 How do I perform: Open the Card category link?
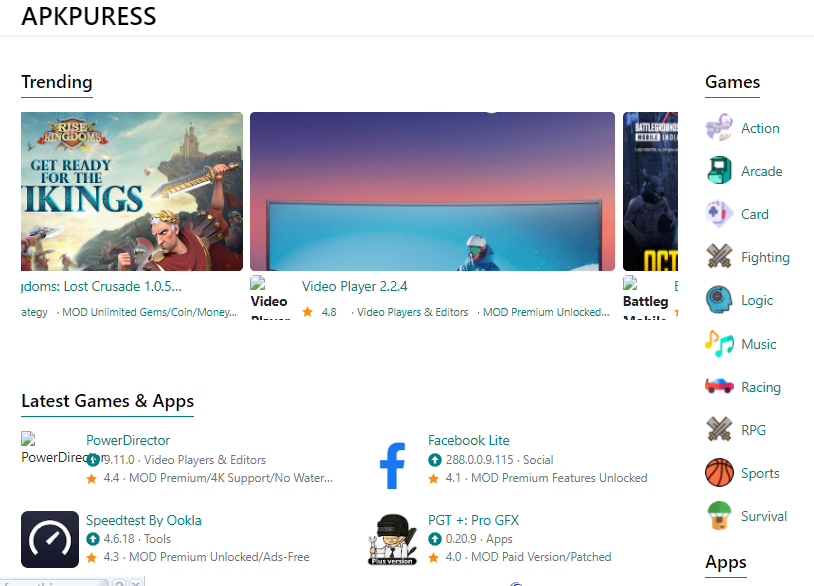coord(755,214)
